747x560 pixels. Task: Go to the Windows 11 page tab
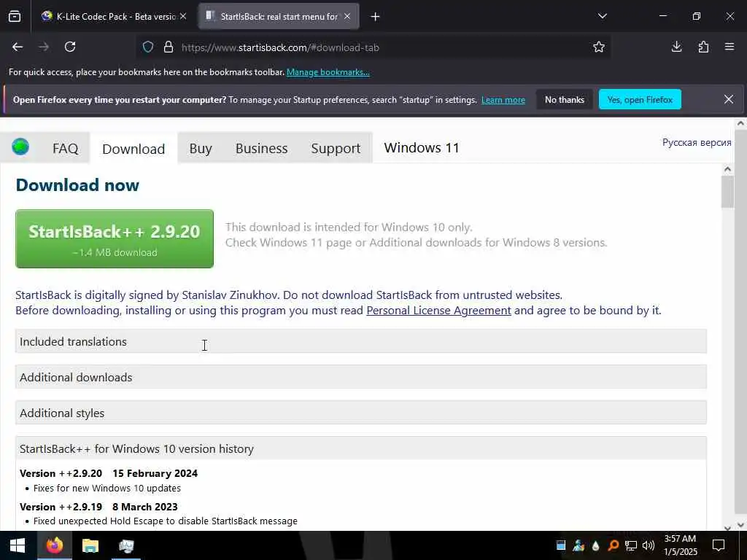422,147
